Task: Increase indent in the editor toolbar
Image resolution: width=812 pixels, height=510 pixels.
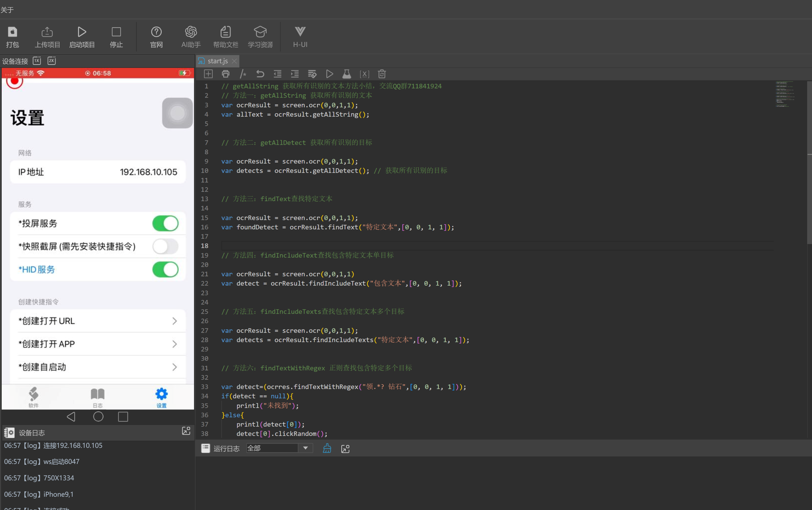Action: (x=295, y=74)
